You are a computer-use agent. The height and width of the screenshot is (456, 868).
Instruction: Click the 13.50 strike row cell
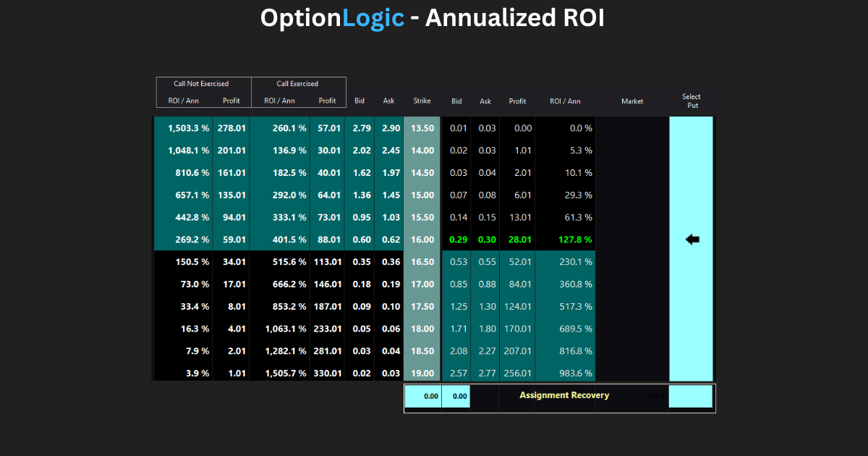pos(422,128)
